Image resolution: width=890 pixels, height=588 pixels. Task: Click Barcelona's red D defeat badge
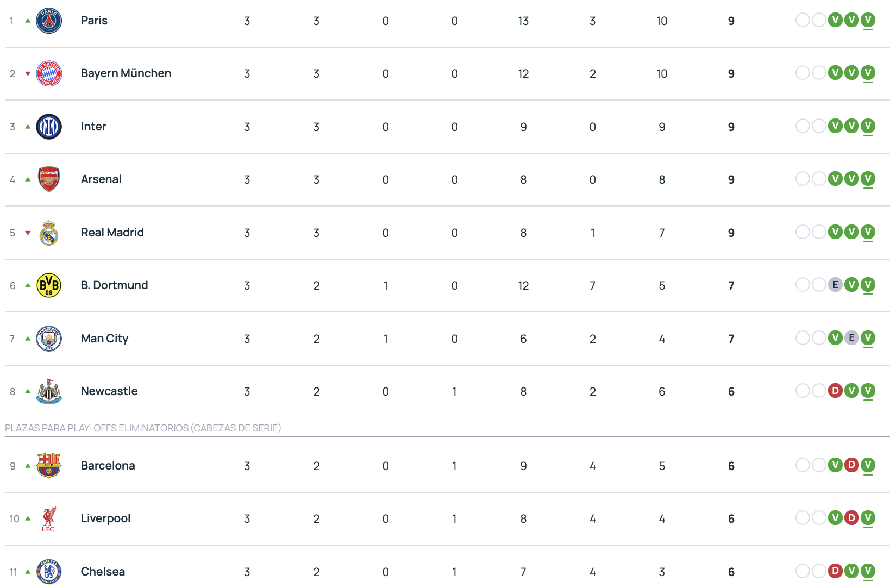(x=851, y=465)
